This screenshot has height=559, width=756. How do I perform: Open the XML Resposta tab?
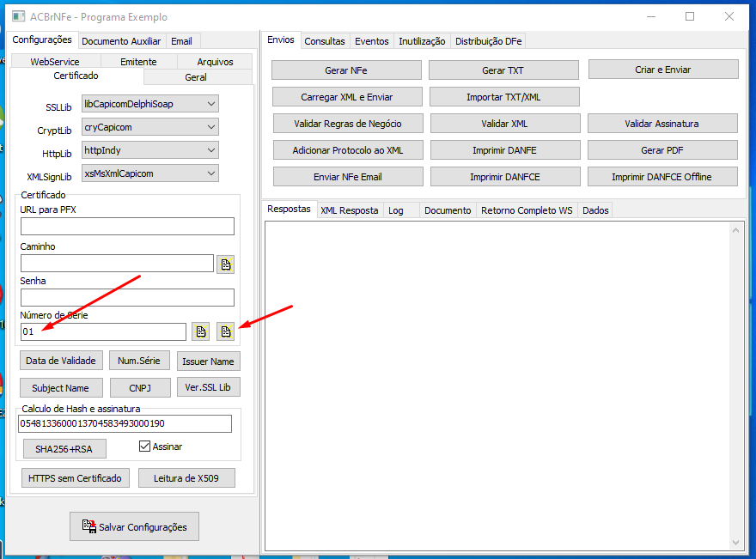click(x=350, y=210)
